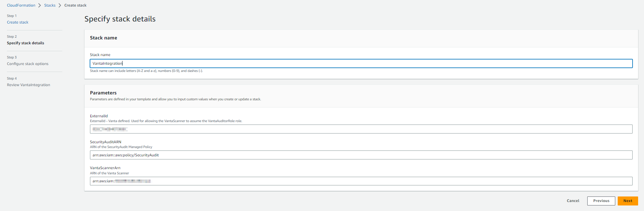Screen dimensions: 644x211
Task: Click the Step 2 label
Action: tap(12, 37)
